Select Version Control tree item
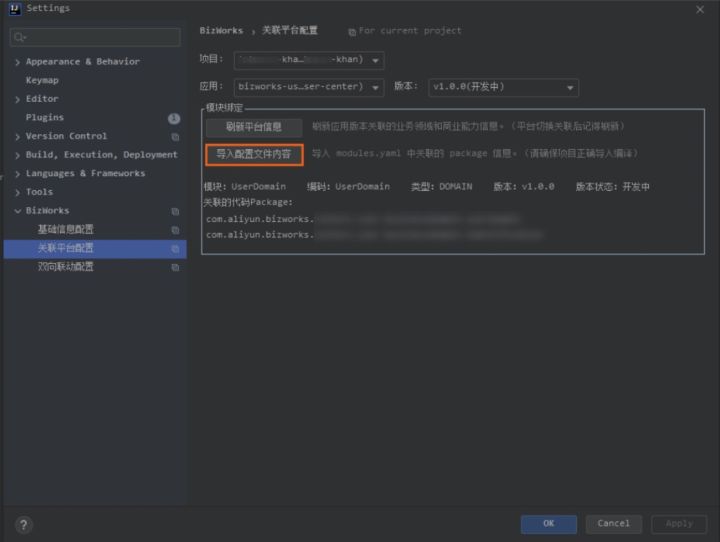 click(x=66, y=136)
